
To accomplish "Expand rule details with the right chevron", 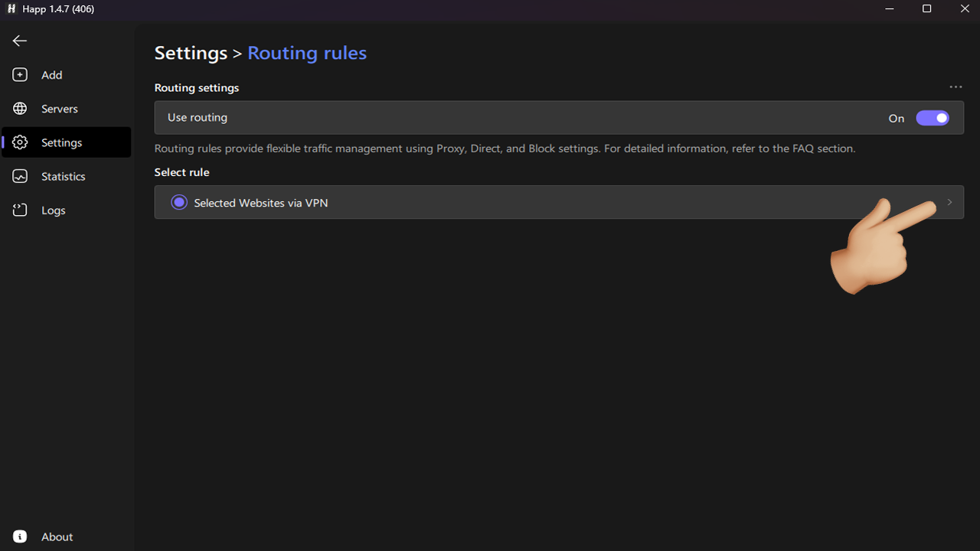I will (949, 202).
